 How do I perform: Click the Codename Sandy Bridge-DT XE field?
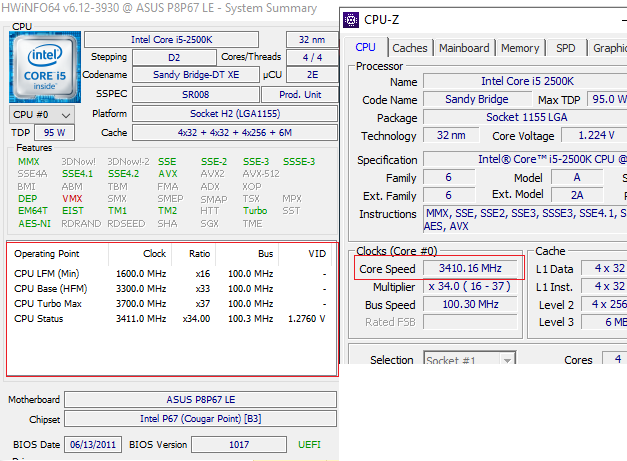(196, 75)
